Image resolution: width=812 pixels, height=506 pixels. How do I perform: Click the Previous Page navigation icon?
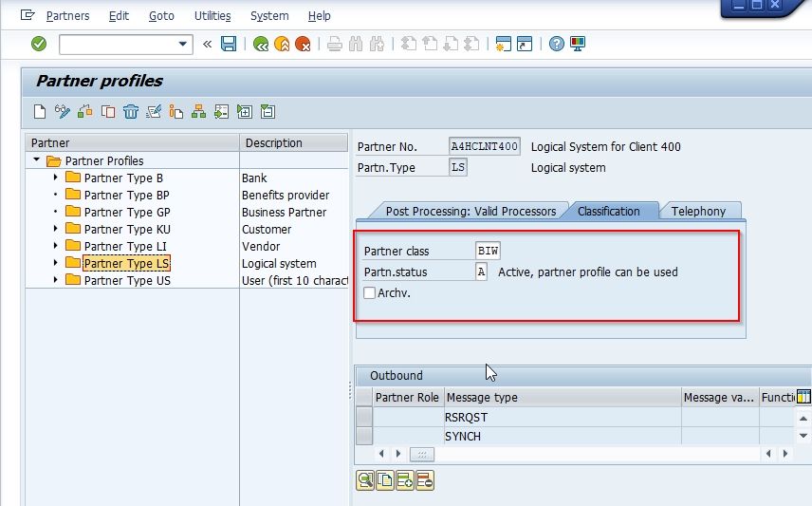tap(430, 44)
